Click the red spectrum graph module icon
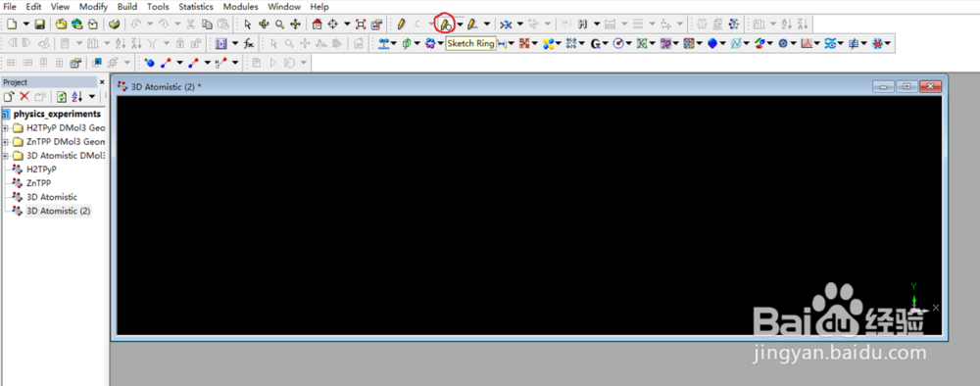The height and width of the screenshot is (386, 980). coord(807,43)
